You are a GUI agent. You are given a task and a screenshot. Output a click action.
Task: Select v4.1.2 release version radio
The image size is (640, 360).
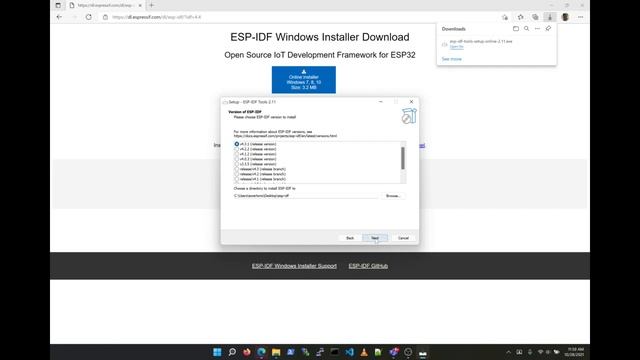(237, 154)
